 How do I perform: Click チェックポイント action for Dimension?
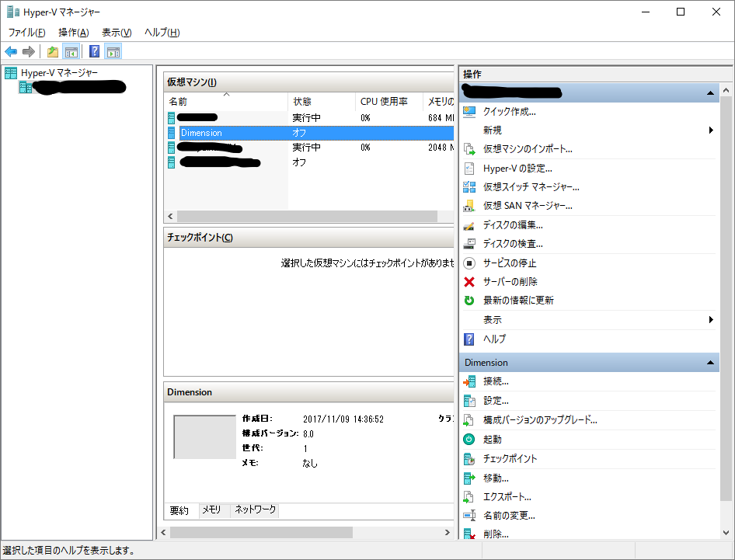point(510,459)
